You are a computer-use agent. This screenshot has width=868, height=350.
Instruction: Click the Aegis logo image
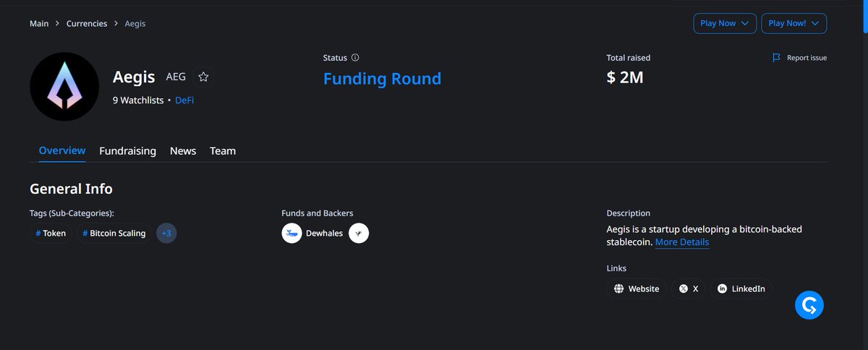(64, 86)
